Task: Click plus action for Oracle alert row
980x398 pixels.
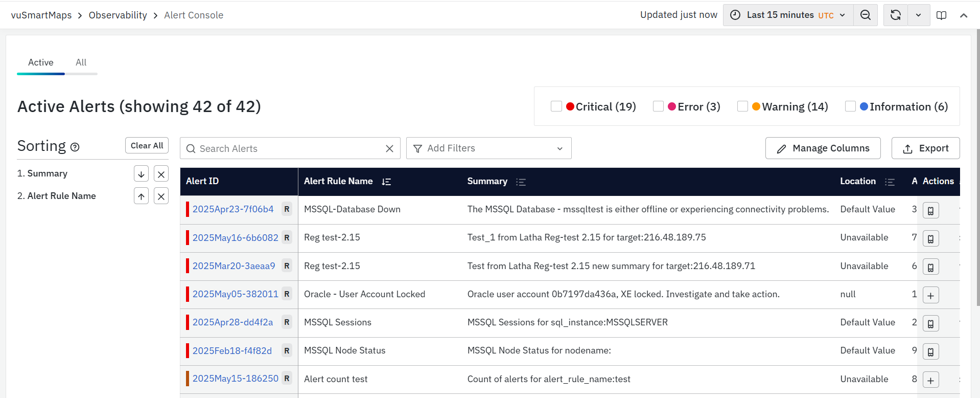Action: [930, 295]
